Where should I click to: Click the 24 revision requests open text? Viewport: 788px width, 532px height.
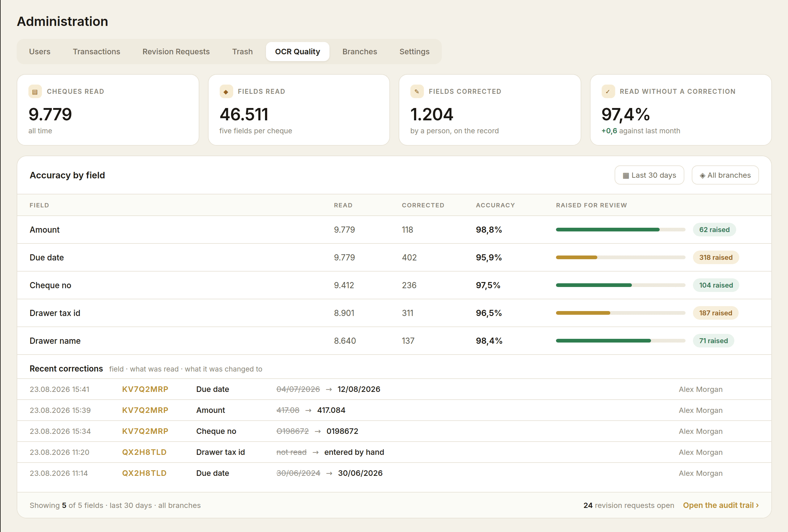pyautogui.click(x=628, y=505)
